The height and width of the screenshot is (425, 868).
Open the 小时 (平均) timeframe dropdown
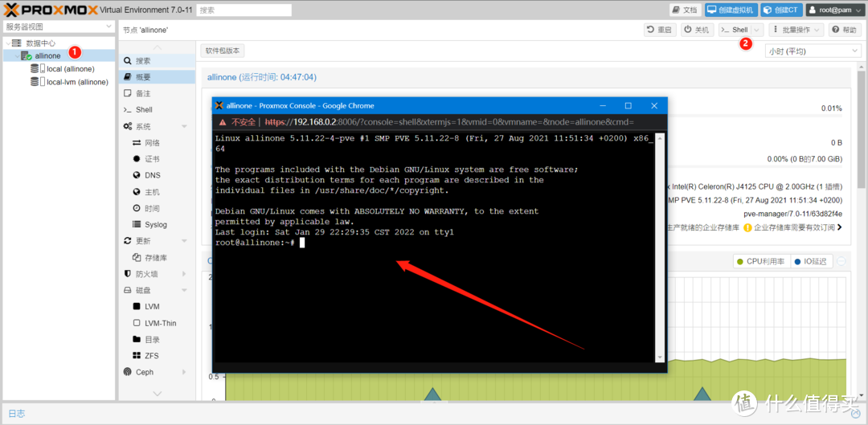(813, 51)
